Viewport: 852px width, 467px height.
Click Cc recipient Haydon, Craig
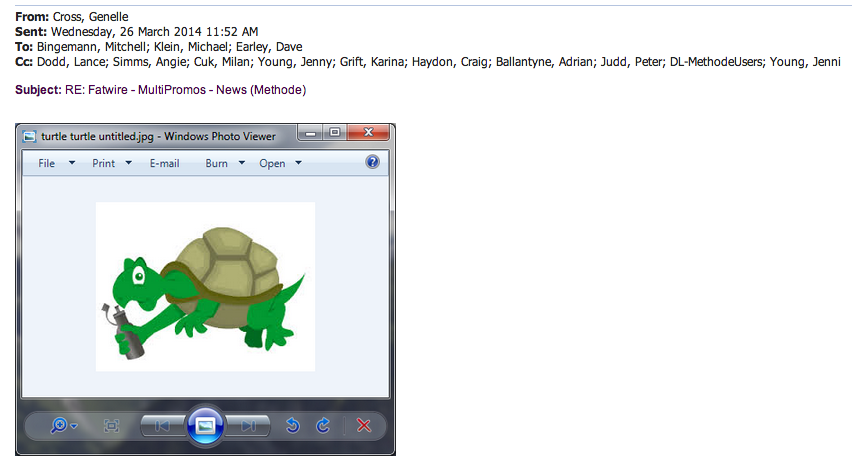point(449,62)
